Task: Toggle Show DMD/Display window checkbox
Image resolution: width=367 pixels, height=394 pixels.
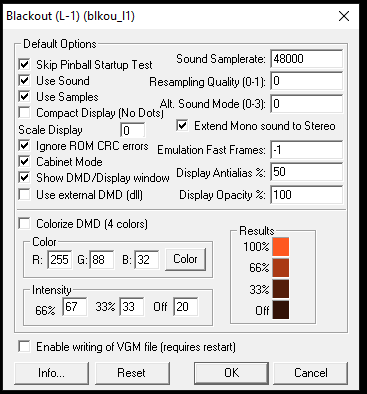Action: click(x=24, y=177)
